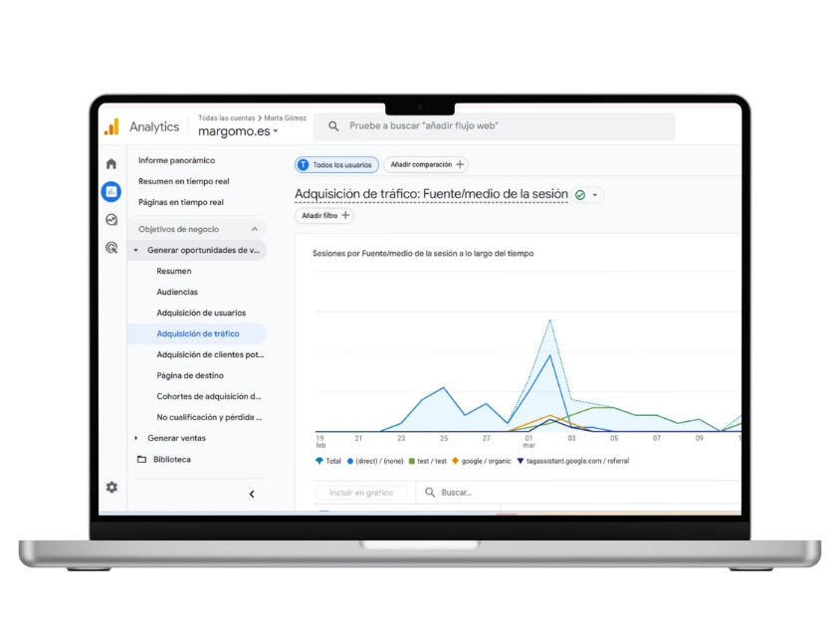Open the margomo.es property dropdown
This screenshot has height=635, width=840.
click(x=238, y=131)
